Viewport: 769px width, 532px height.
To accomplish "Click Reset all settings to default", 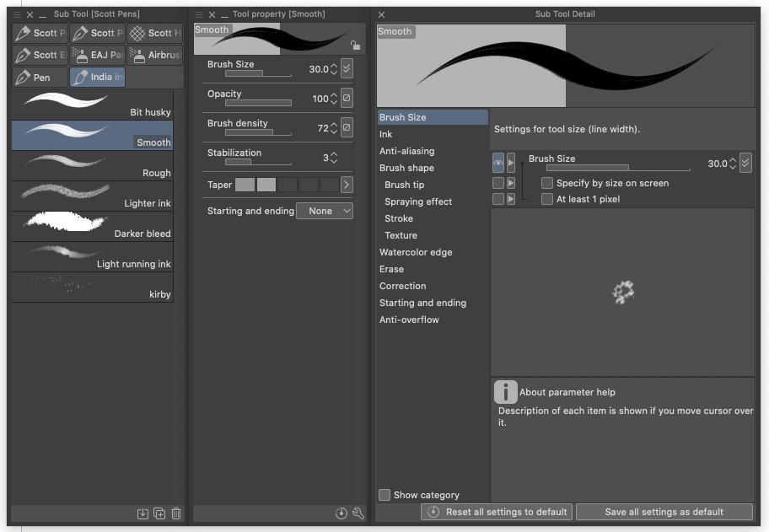I will point(497,512).
